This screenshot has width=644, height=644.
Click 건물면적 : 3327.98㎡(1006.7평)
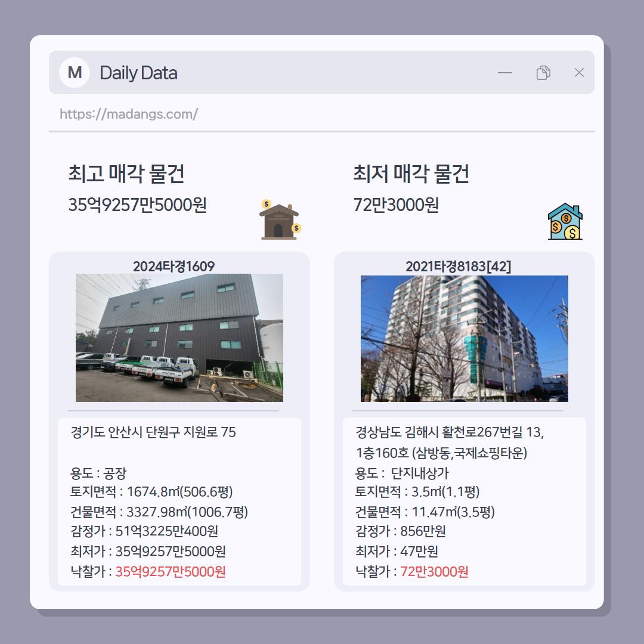point(159,512)
